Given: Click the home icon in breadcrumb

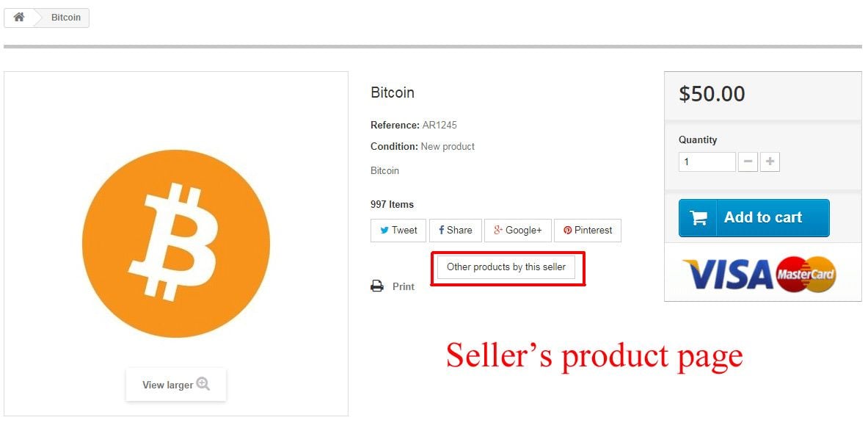Looking at the screenshot, I should [19, 17].
